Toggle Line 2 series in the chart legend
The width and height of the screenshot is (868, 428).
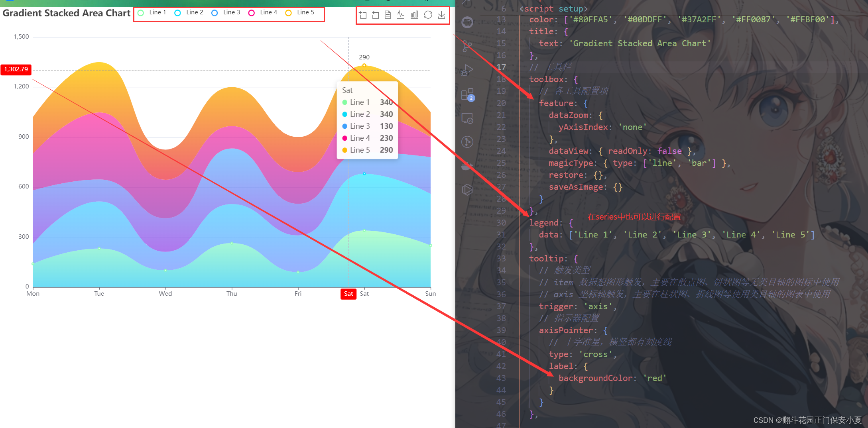pos(189,13)
